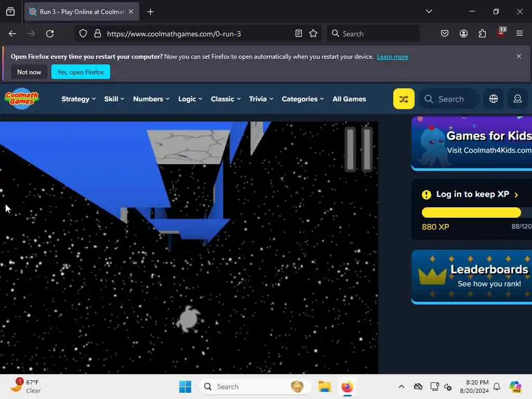This screenshot has height=399, width=532.
Task: Open a new tab with plus
Action: pyautogui.click(x=150, y=12)
